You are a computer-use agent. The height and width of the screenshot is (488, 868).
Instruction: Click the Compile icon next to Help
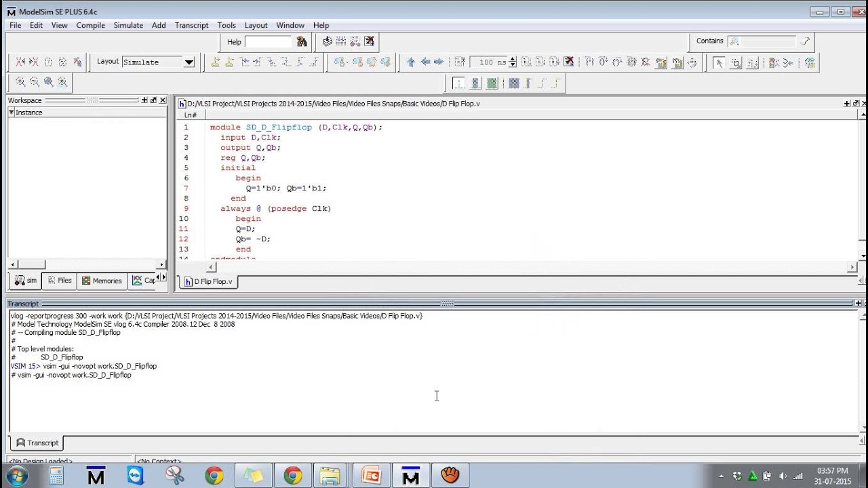tap(328, 41)
